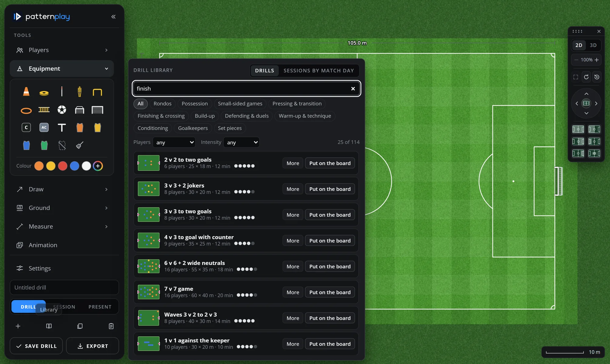Save the current drill
The height and width of the screenshot is (364, 610).
pos(36,346)
